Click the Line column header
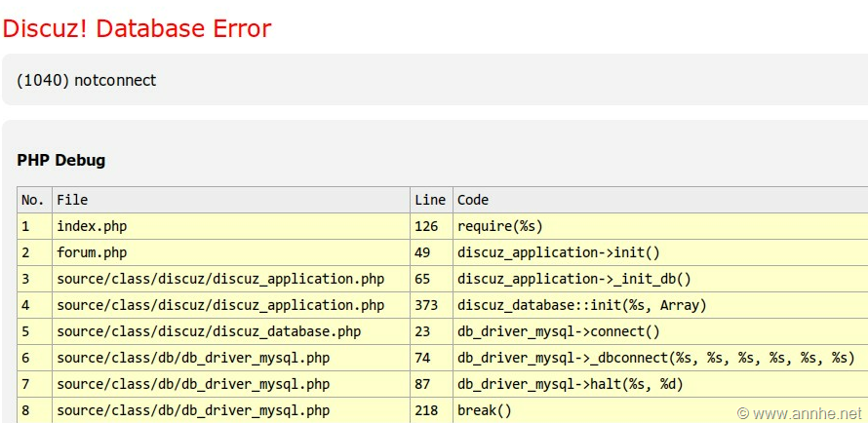868x423 pixels. point(430,200)
